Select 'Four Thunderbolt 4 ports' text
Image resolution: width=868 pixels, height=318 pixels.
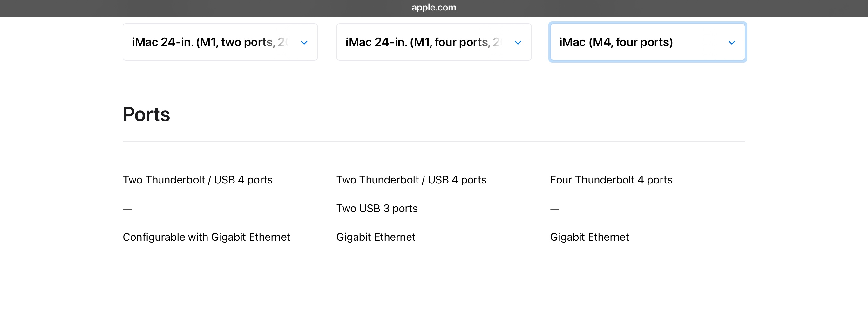coord(611,180)
